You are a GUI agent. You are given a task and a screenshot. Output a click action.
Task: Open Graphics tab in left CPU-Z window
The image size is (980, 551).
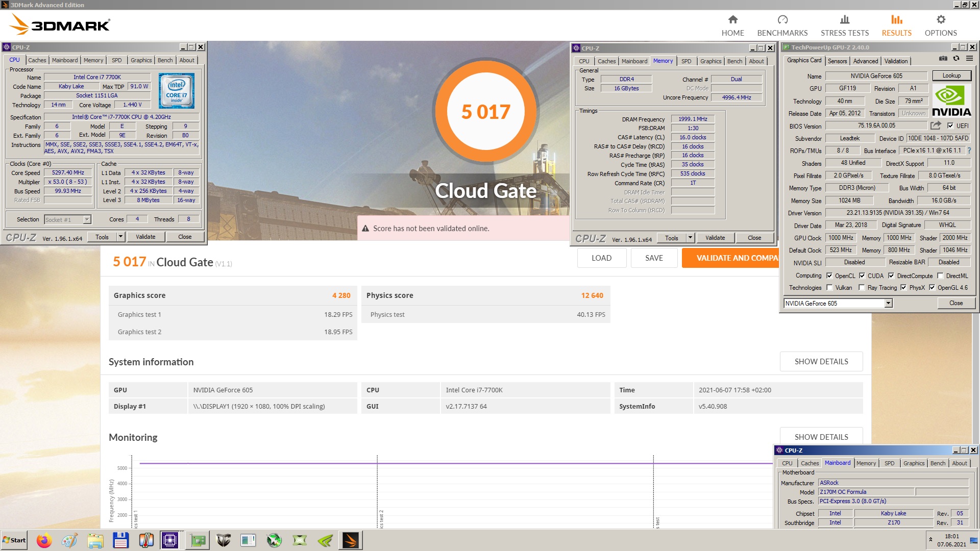(141, 60)
